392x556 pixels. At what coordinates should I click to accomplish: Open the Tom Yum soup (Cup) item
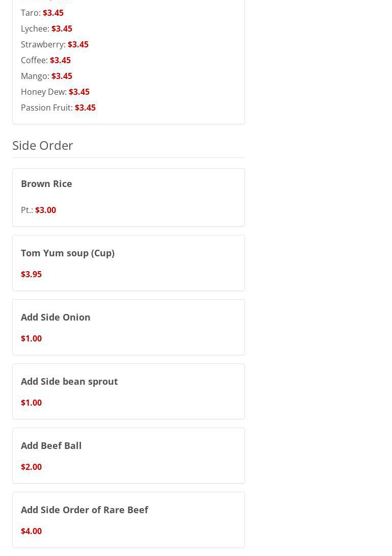[68, 253]
